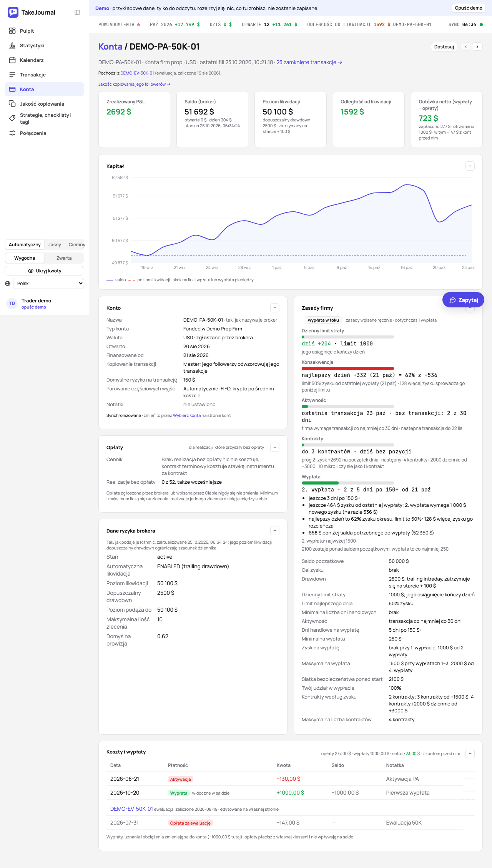Viewport: 492px width, 868px height.
Task: Collapse the sidebar panel icon
Action: point(77,12)
